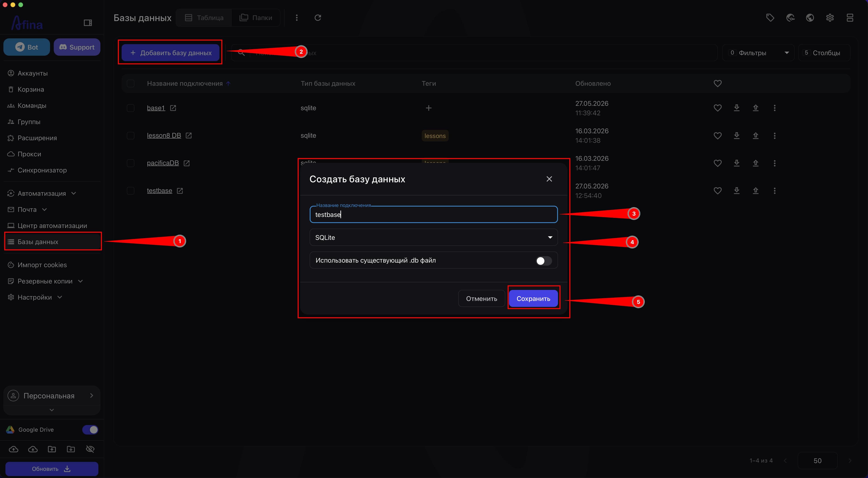868x478 pixels.
Task: Upload to the base1 database
Action: click(756, 108)
